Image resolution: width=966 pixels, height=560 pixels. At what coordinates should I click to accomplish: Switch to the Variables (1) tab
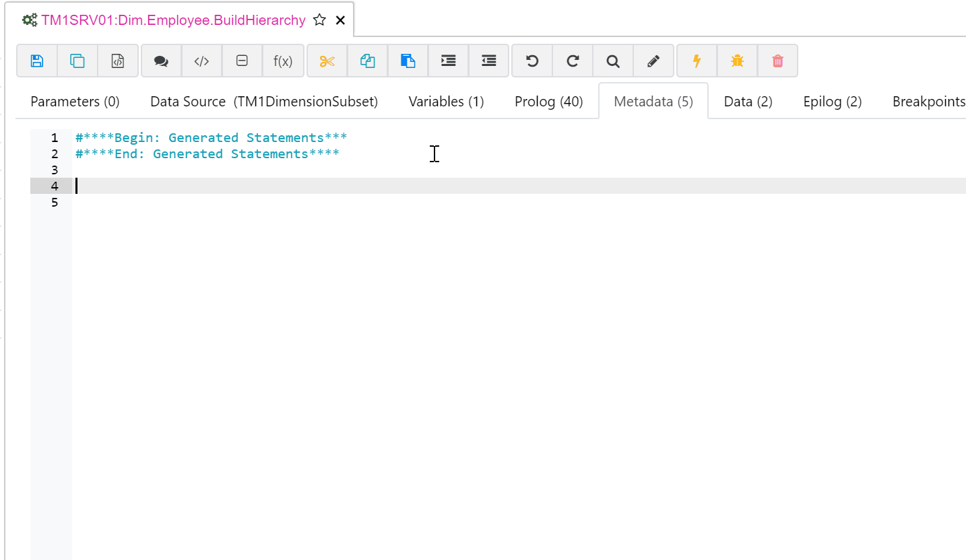coord(447,102)
